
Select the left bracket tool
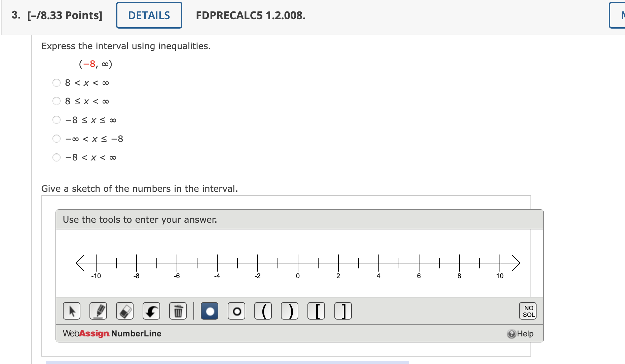click(x=316, y=311)
